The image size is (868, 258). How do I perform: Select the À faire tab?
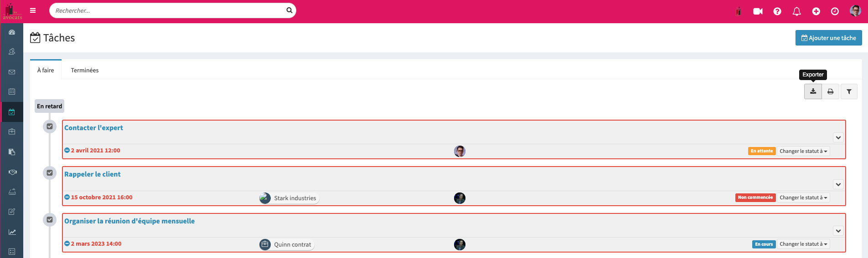point(46,70)
